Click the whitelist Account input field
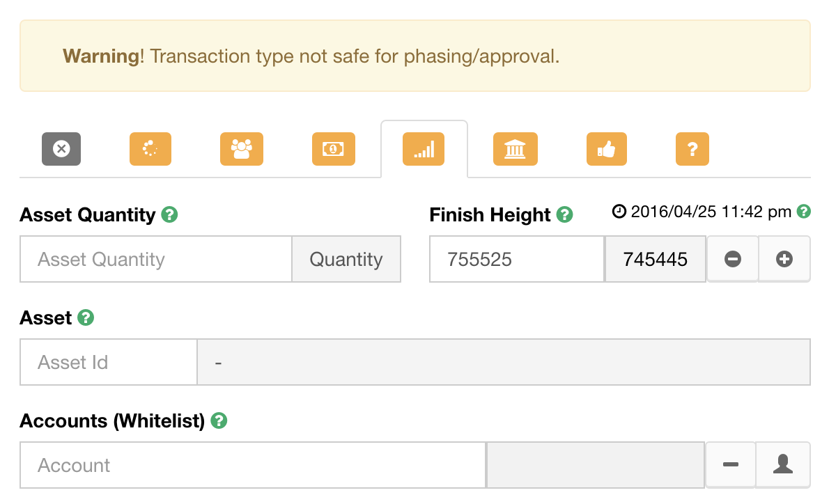Viewport: 829px width, 504px height. coord(253,465)
